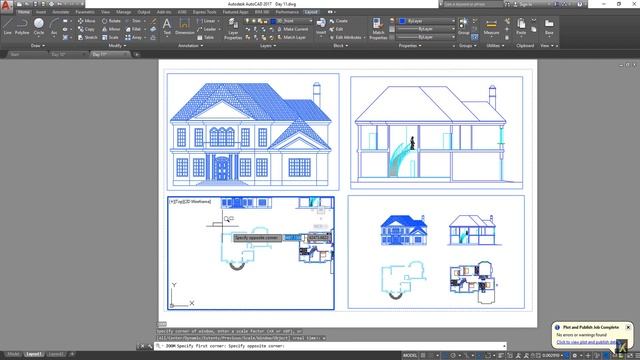640x360 pixels.
Task: Activate the Scale tool
Action: pos(110,37)
